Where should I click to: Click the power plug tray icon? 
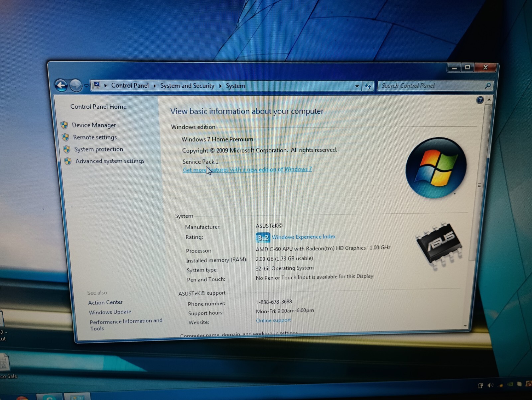click(x=480, y=385)
